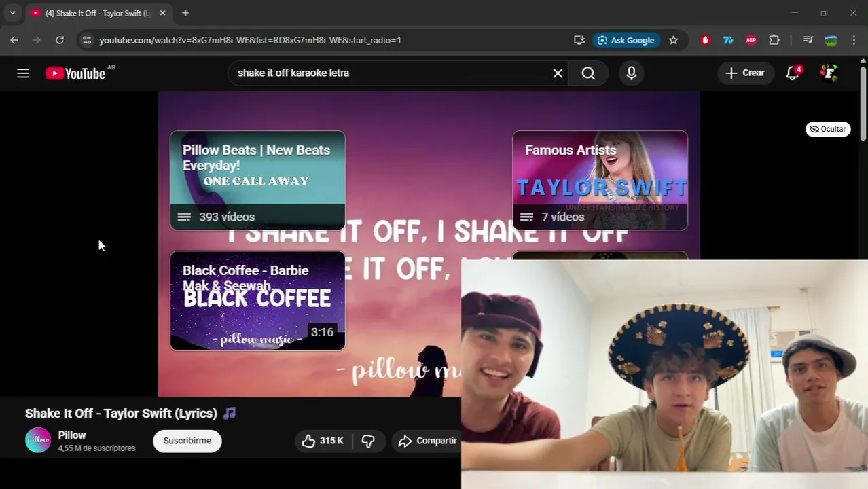The image size is (868, 489).
Task: Open the notifications bell
Action: coord(793,73)
